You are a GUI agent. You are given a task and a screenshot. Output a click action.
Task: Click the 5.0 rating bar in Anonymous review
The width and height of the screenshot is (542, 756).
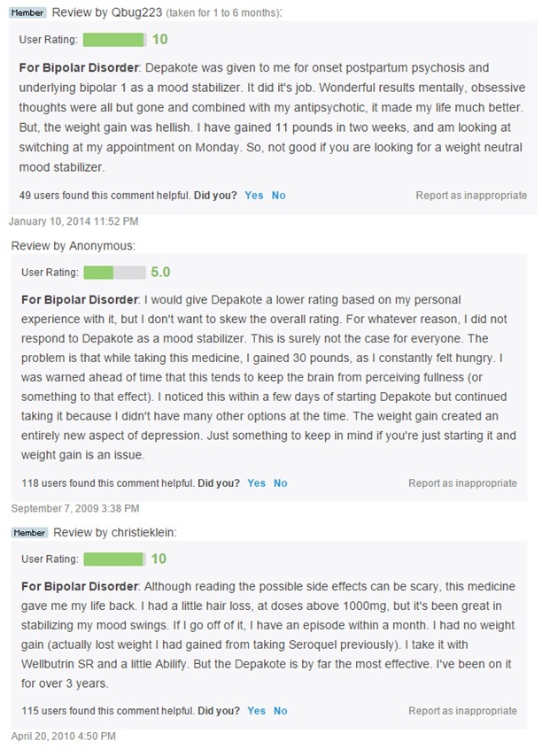click(x=115, y=273)
